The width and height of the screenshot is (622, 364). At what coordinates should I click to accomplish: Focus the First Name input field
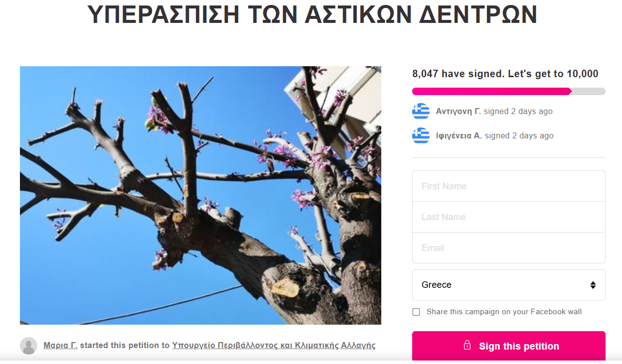[x=509, y=186]
